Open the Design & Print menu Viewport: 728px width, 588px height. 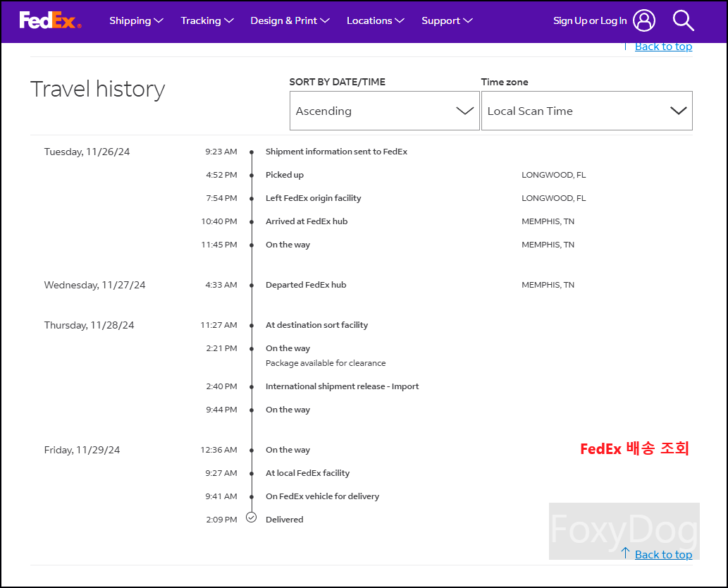[x=290, y=20]
